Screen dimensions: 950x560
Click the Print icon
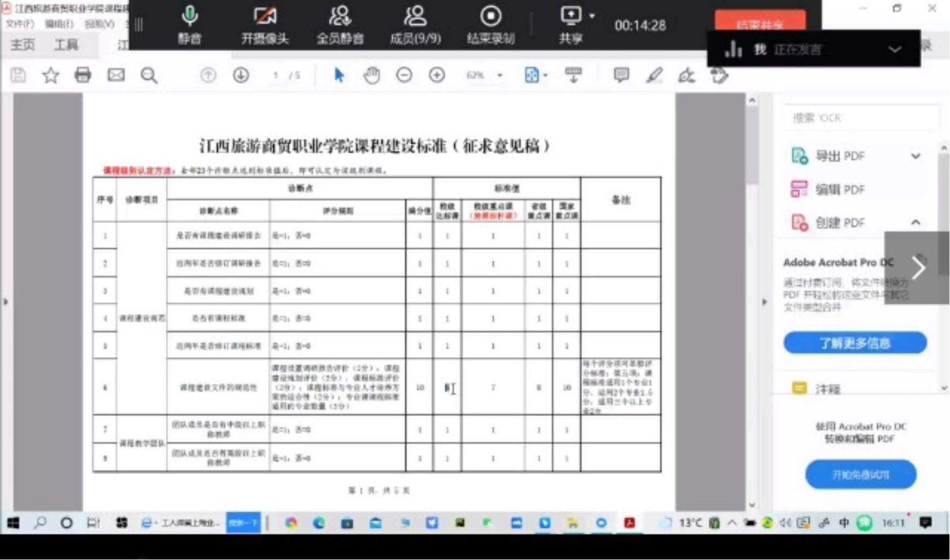tap(83, 75)
